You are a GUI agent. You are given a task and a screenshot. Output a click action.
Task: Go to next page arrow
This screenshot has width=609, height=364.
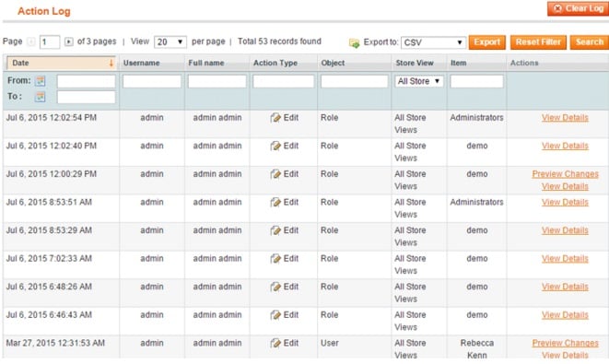click(x=69, y=41)
